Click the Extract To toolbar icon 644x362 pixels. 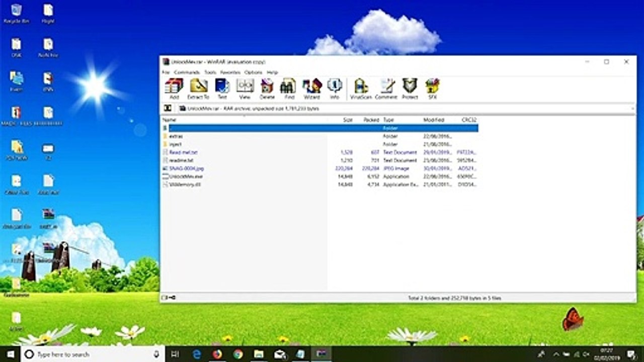(x=198, y=89)
